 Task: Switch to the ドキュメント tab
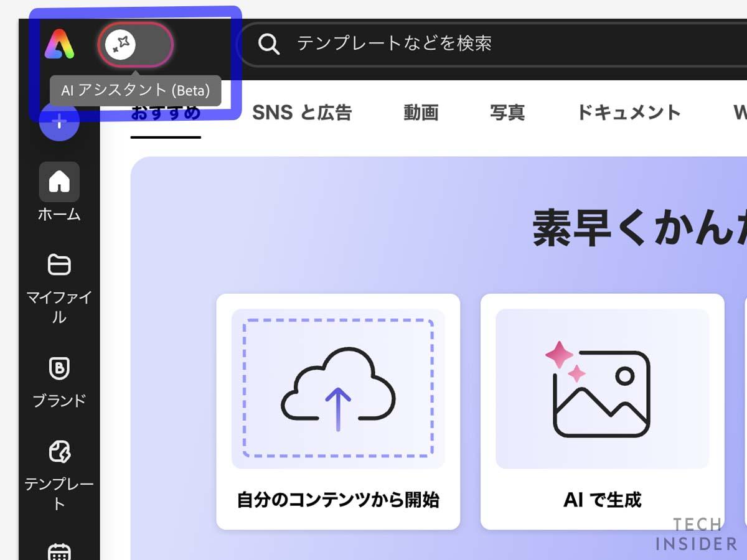point(629,113)
